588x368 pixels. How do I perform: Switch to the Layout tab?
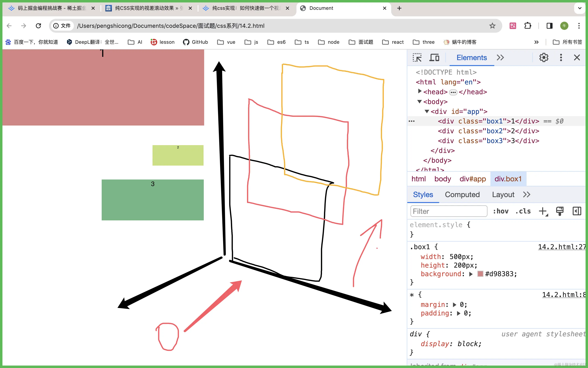503,195
